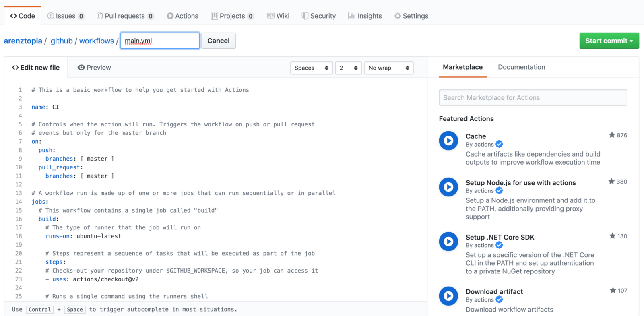Cancel the new file creation
644x316 pixels.
pyautogui.click(x=219, y=41)
